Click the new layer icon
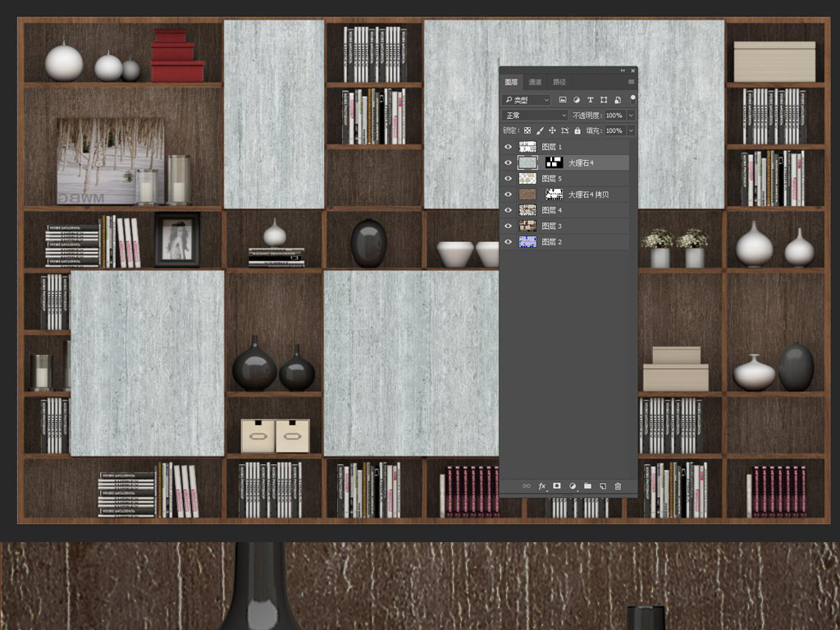Image resolution: width=840 pixels, height=630 pixels. coord(602,486)
